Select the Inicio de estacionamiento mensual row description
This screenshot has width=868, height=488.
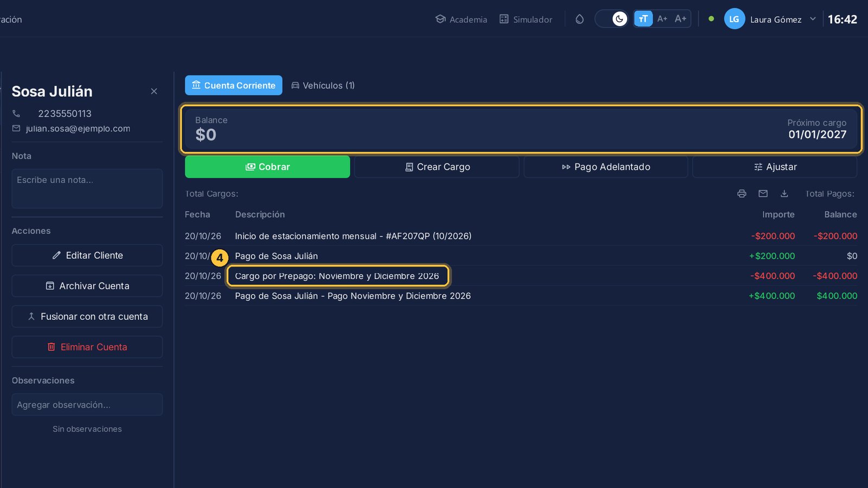(353, 236)
